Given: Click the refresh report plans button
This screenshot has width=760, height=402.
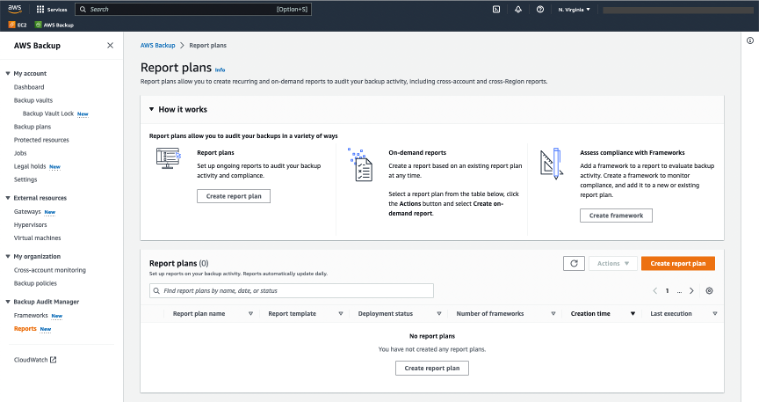Looking at the screenshot, I should tap(574, 263).
